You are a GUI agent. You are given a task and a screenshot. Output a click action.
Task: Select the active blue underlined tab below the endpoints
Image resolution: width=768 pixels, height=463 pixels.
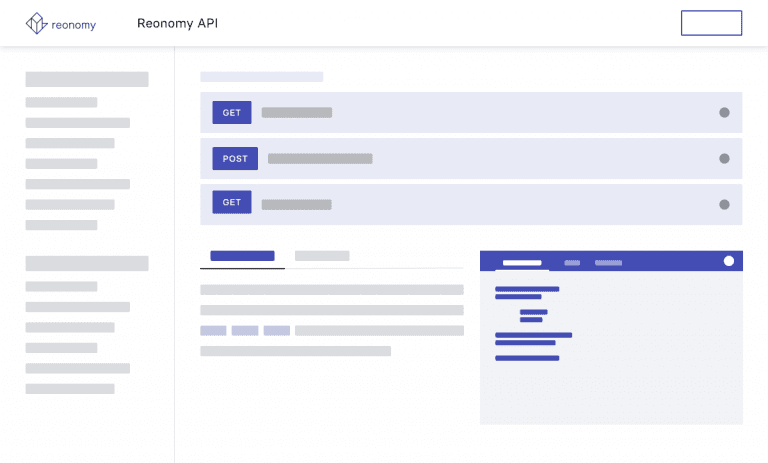pos(242,256)
